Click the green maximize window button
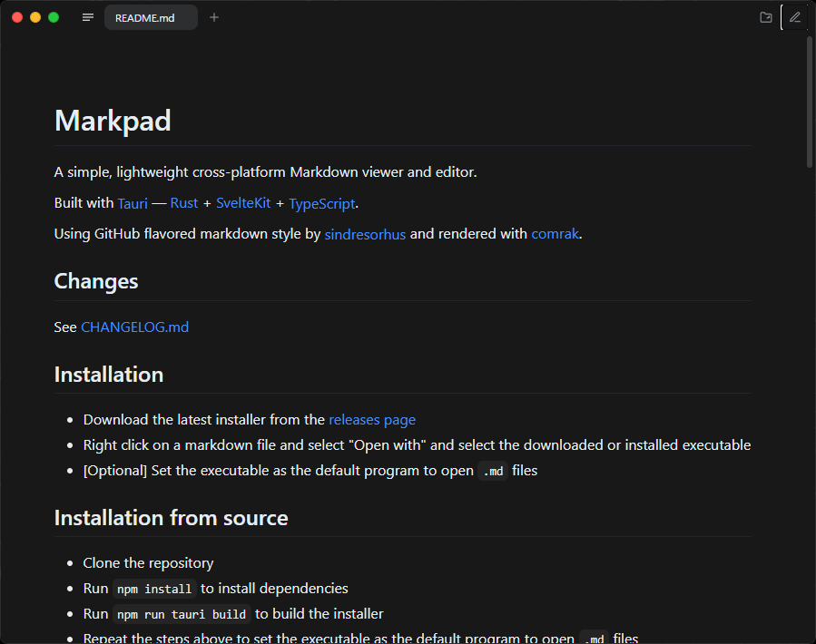This screenshot has height=644, width=816. [54, 17]
